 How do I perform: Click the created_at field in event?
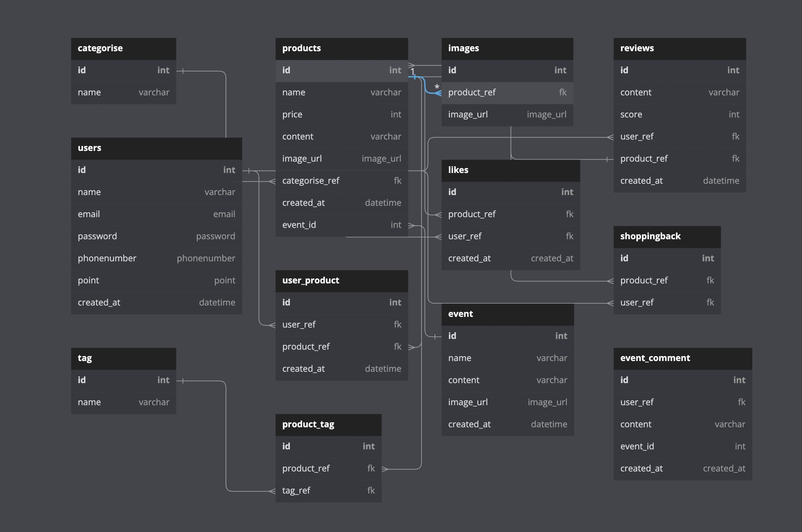(x=507, y=424)
